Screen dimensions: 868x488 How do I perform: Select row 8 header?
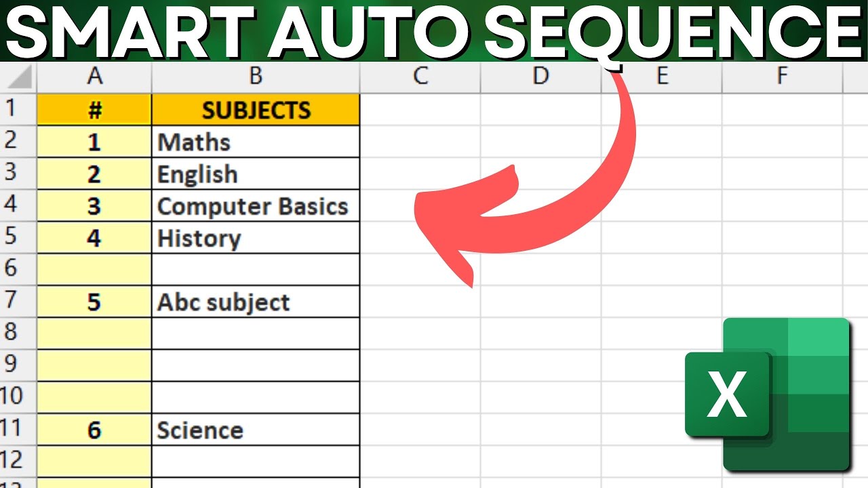tap(18, 333)
